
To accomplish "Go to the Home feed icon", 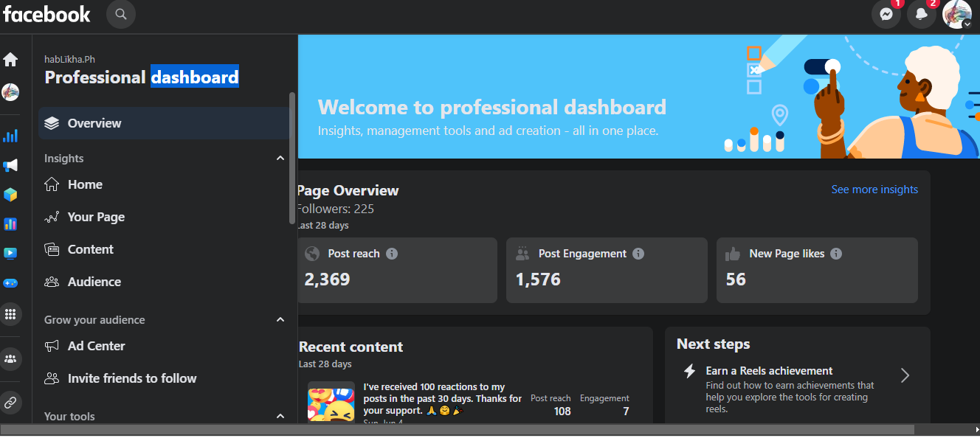I will click(10, 59).
